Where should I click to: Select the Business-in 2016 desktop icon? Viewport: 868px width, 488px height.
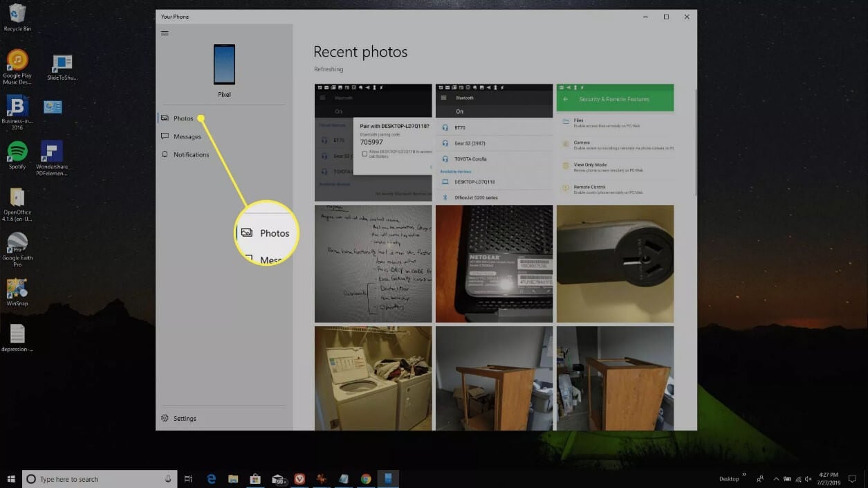point(17,113)
